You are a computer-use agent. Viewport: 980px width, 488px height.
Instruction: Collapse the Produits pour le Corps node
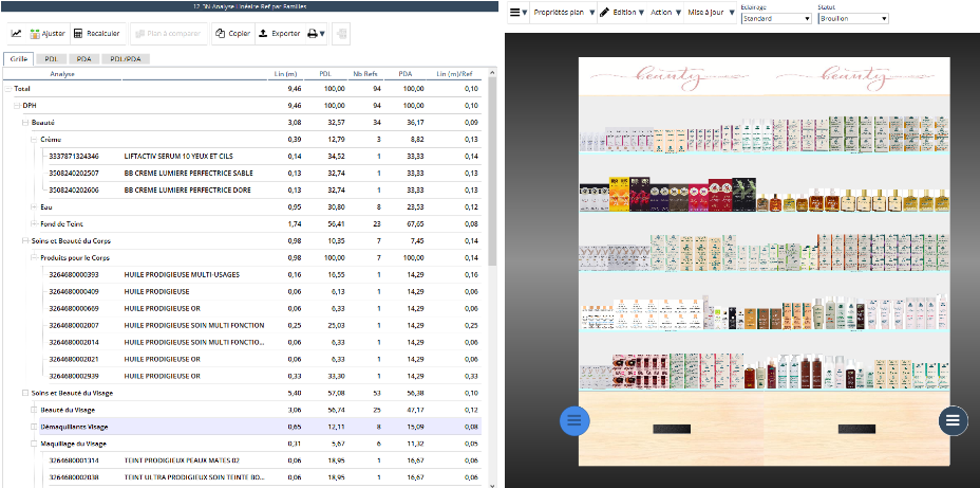click(34, 258)
